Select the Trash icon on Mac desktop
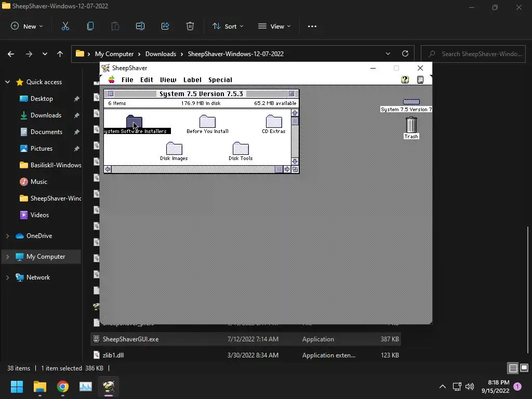Screen dimensions: 532x399 click(411, 125)
